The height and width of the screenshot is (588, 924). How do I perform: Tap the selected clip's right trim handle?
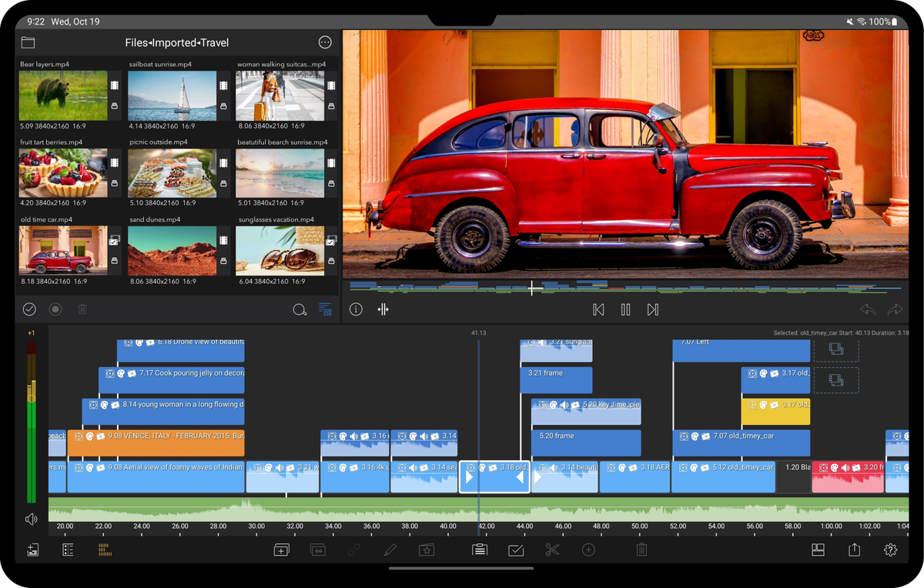521,478
